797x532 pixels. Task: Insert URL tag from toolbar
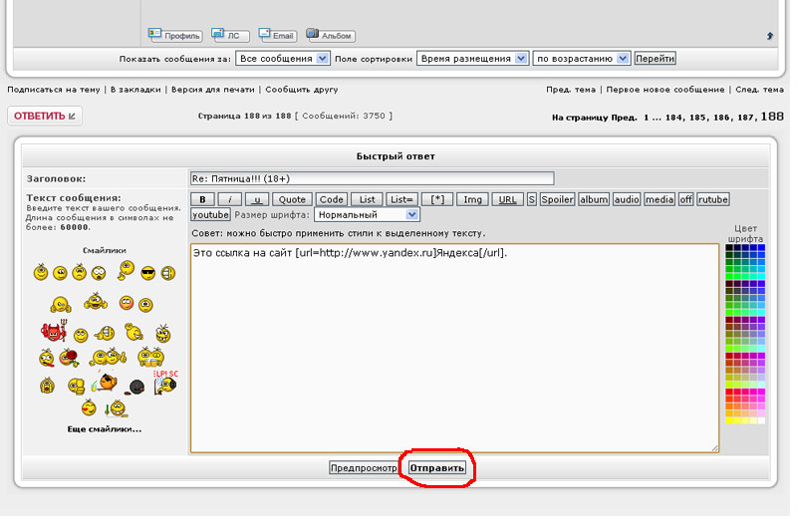pos(507,199)
